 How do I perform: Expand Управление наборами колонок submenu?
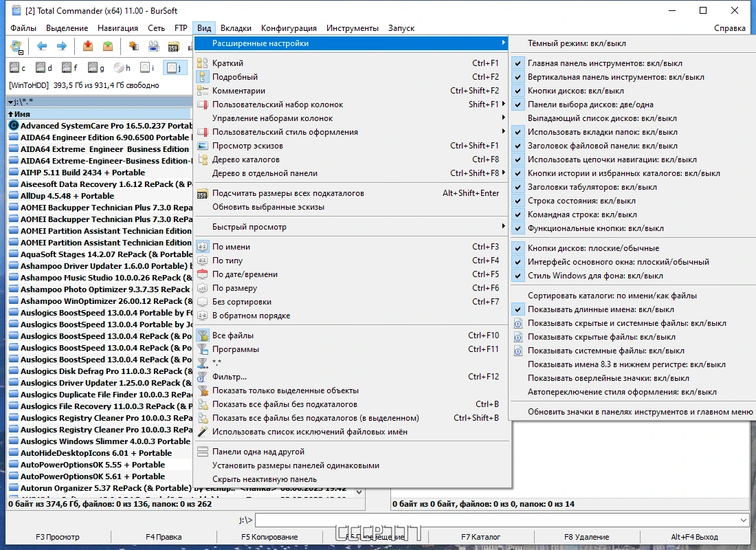[x=352, y=118]
